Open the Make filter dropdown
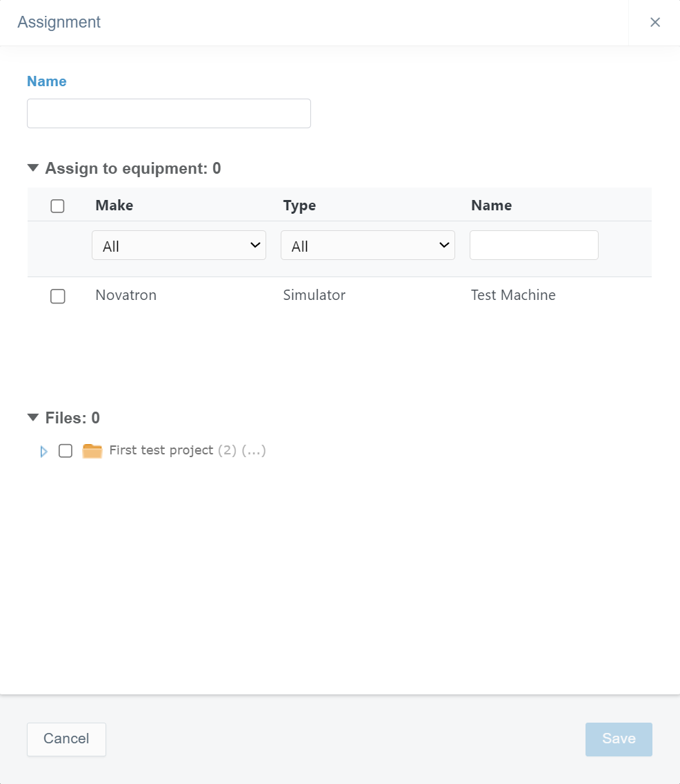 (x=179, y=245)
